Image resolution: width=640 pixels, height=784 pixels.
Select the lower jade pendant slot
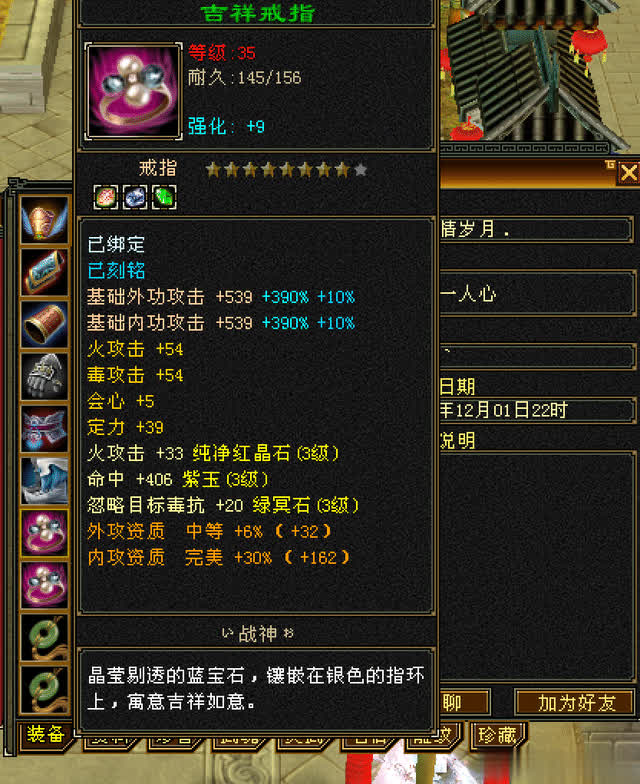click(x=44, y=690)
